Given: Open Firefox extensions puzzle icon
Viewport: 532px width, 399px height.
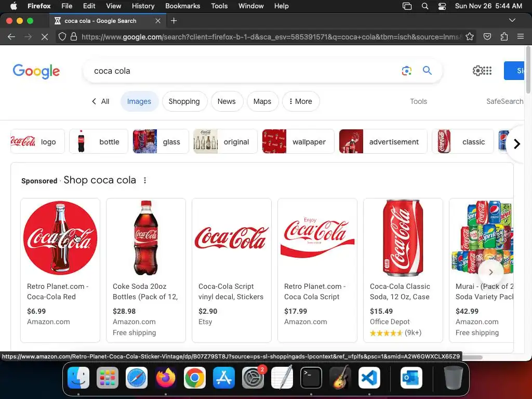Looking at the screenshot, I should click(504, 37).
